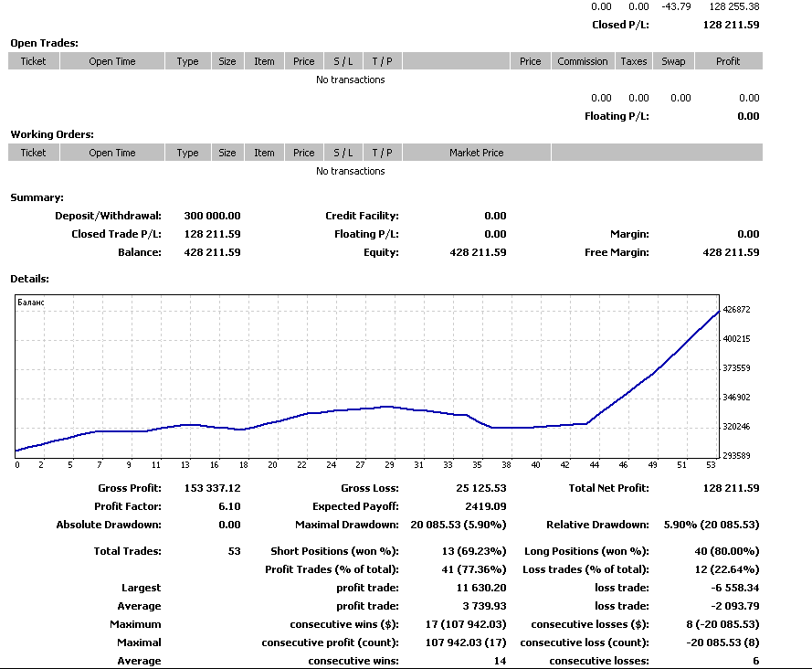This screenshot has width=812, height=669.
Task: Click the Баланс chart label
Action: [x=31, y=303]
